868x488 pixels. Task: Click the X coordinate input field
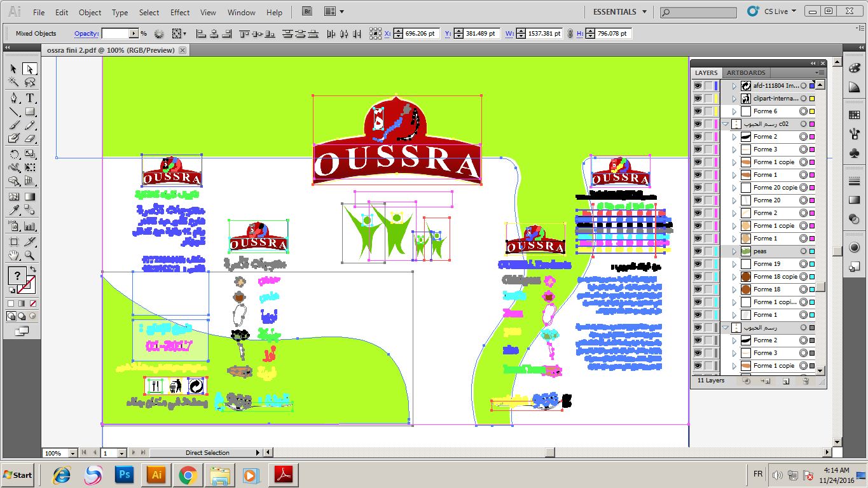tap(422, 34)
